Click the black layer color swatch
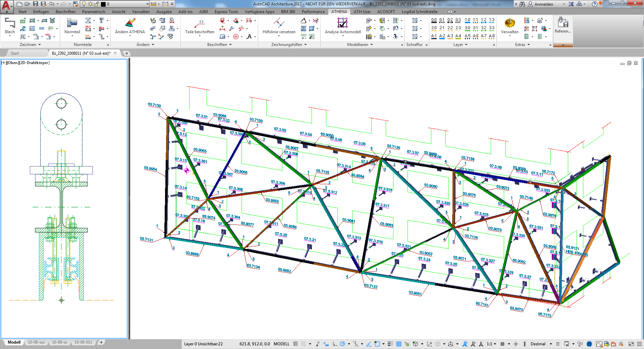The height and width of the screenshot is (349, 644). [x=103, y=4]
